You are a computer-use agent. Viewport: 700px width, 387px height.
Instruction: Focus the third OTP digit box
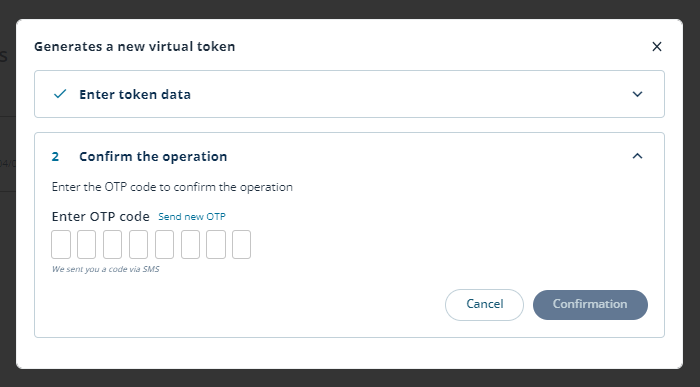[x=112, y=245]
